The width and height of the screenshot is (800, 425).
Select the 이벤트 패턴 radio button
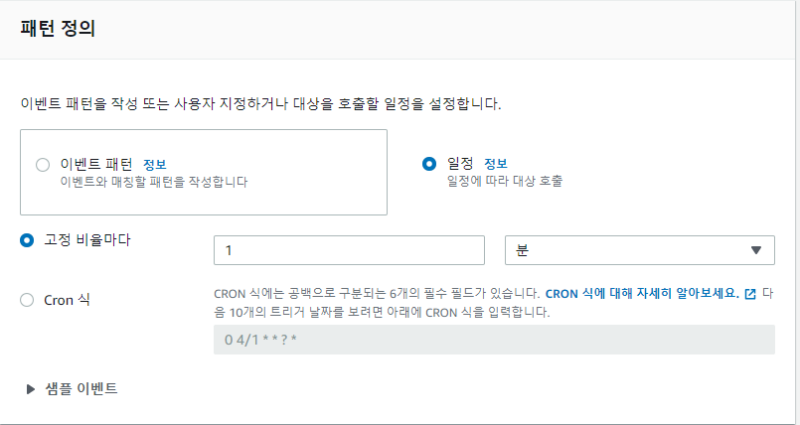(x=42, y=165)
